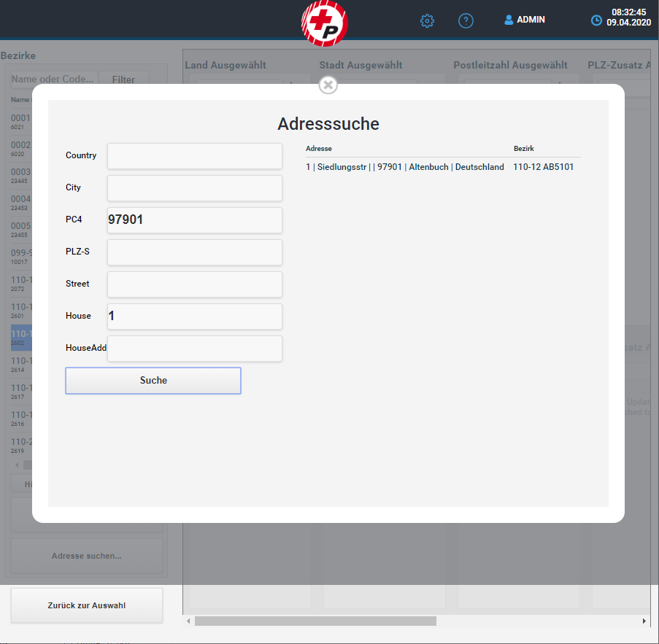The width and height of the screenshot is (659, 644).
Task: Focus the City text field
Action: (194, 188)
